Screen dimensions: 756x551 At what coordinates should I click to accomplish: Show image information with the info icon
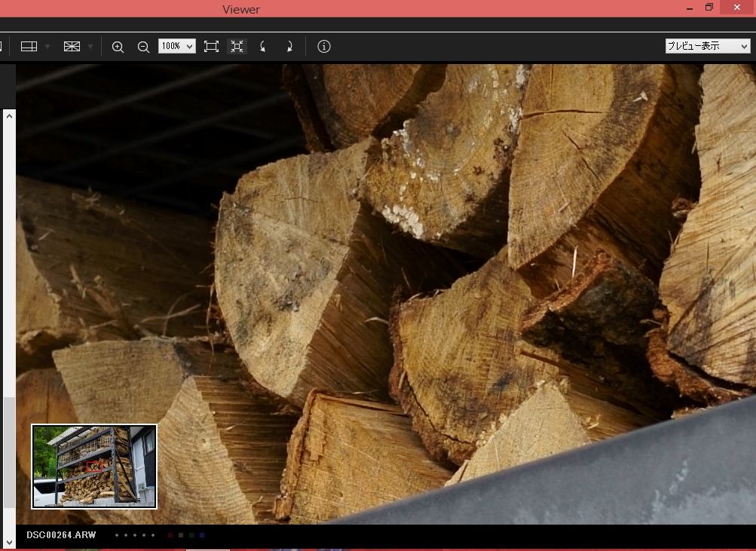point(324,47)
